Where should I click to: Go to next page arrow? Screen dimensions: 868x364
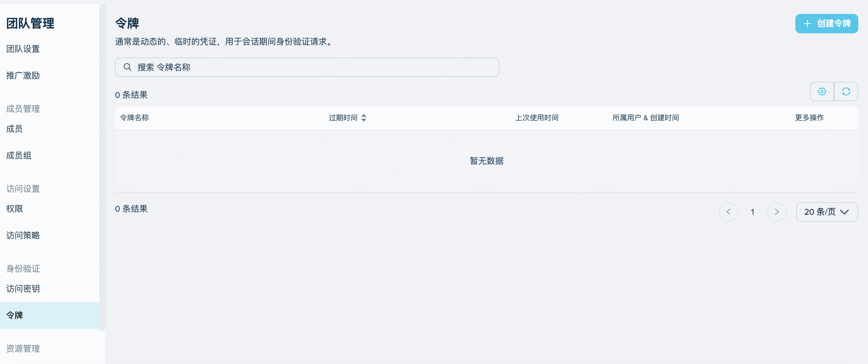point(776,212)
